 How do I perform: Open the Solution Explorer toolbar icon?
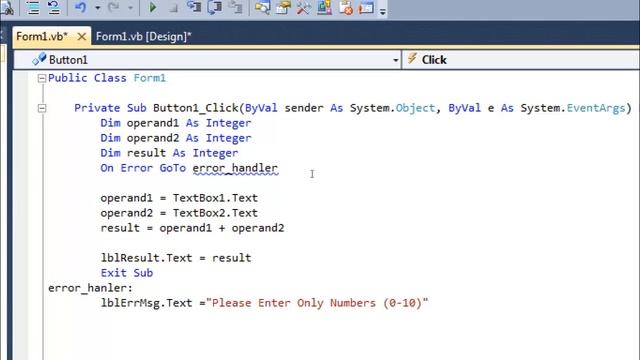pos(262,8)
